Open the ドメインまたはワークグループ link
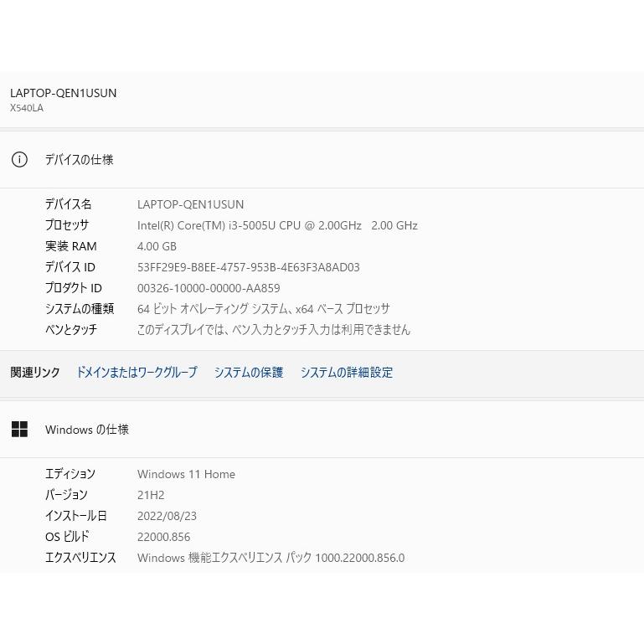 [137, 373]
